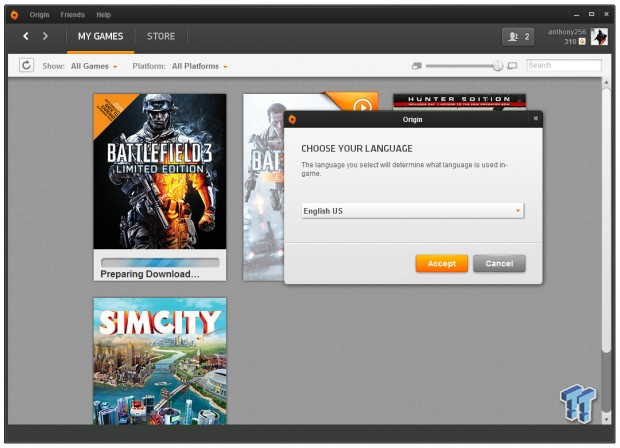This screenshot has width=620, height=448.
Task: Click the Preparing Download progress bar
Action: tap(160, 262)
